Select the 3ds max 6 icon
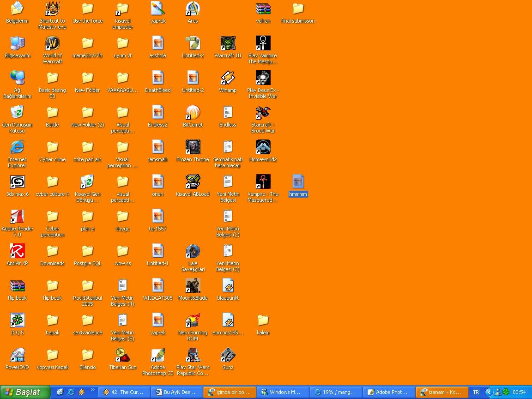This screenshot has height=399, width=532. (x=17, y=182)
